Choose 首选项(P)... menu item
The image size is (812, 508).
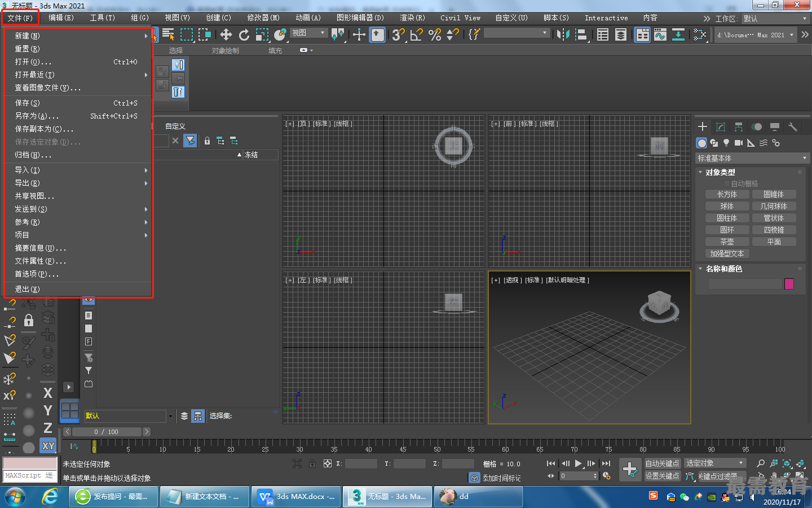click(78, 274)
